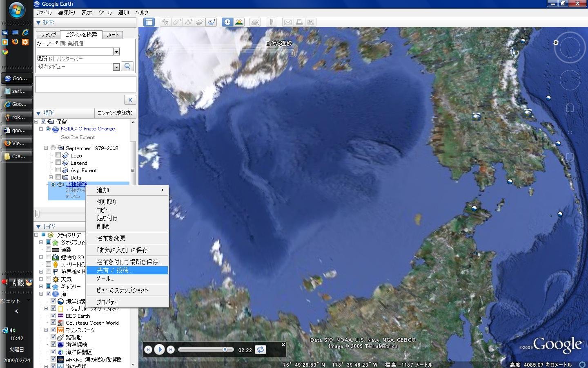Choose 共有 / 投稿... from context menu
The width and height of the screenshot is (588, 368).
(127, 270)
